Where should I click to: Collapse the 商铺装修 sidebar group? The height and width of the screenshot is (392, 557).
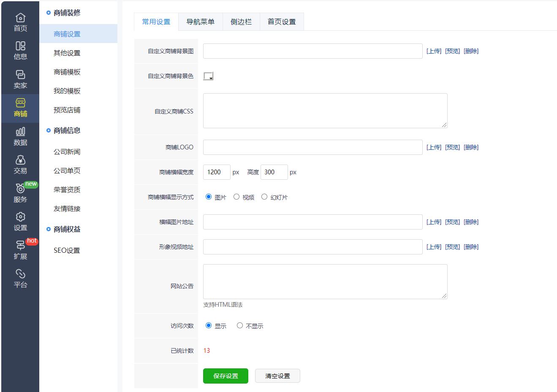click(x=67, y=13)
